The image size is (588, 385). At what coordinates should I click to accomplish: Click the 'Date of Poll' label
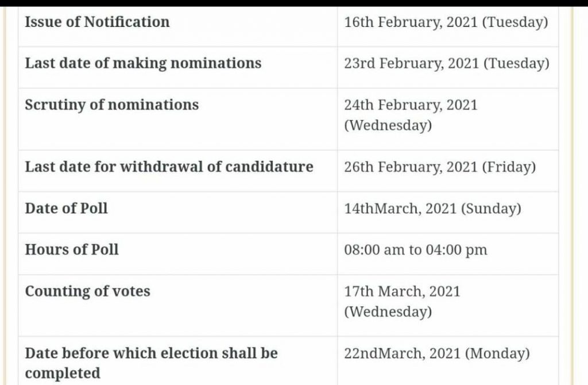click(66, 208)
